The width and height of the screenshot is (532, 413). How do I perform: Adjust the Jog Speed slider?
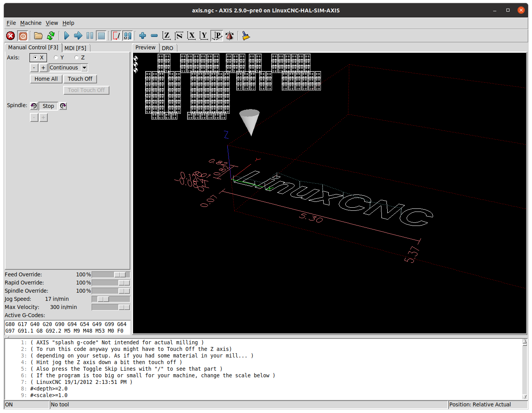111,299
